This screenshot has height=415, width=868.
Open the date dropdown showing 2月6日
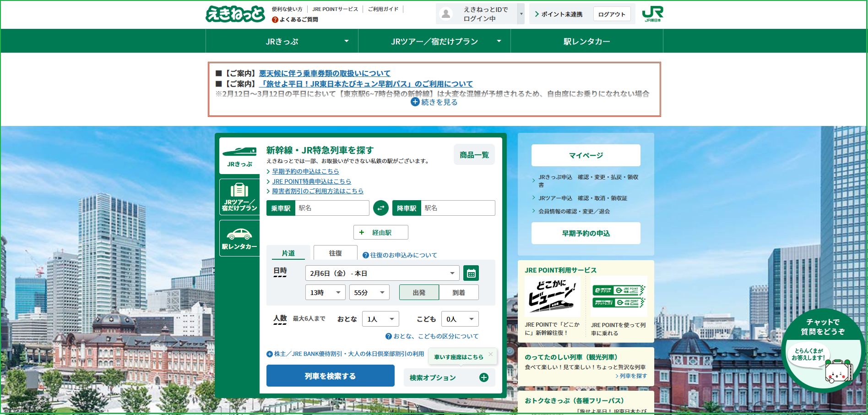(382, 273)
